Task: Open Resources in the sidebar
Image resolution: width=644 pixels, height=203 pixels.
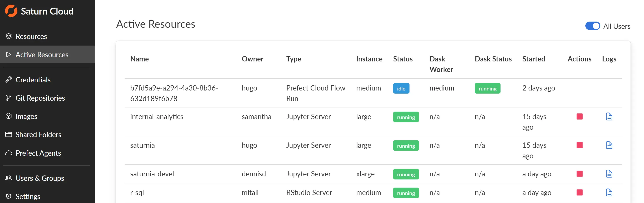Action: [31, 37]
